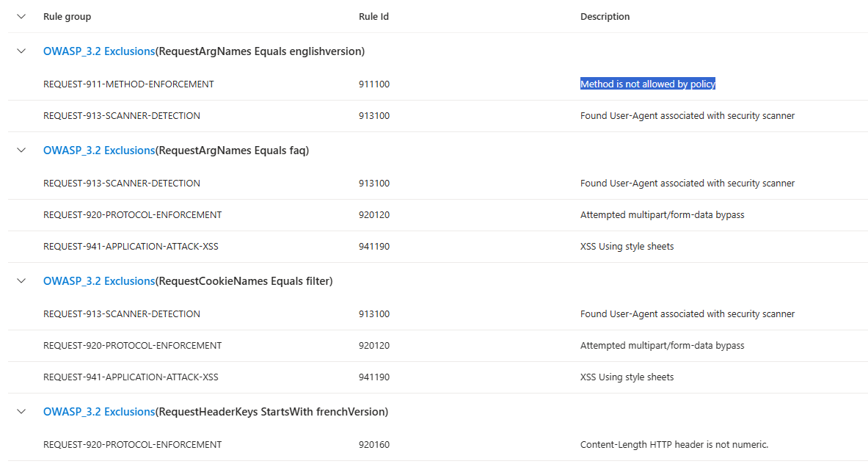The height and width of the screenshot is (475, 868).
Task: Collapse the RequestCookieNames Equals filter group
Action: 21,281
